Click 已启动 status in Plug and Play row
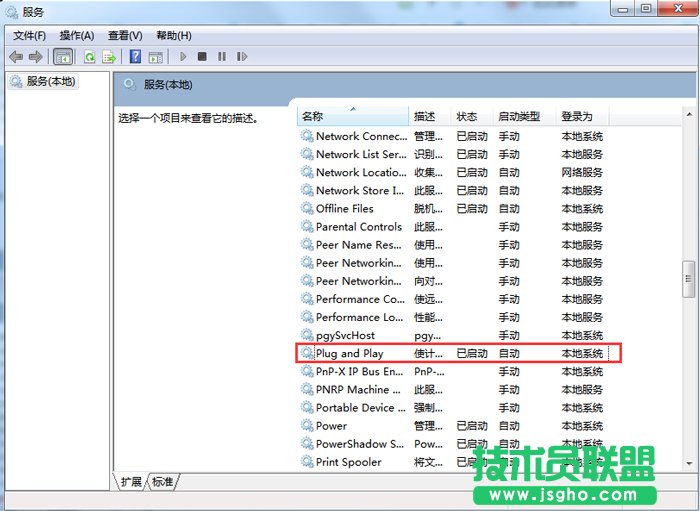The height and width of the screenshot is (511, 700). coord(472,353)
